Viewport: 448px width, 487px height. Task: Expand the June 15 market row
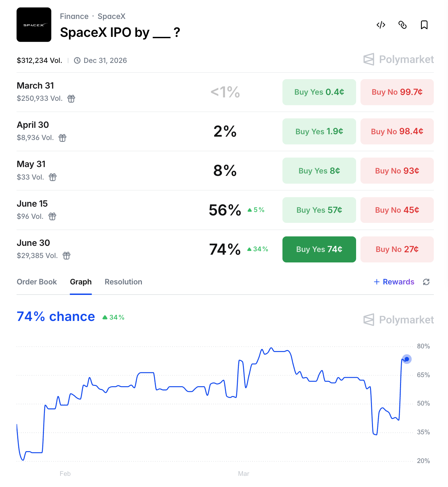pyautogui.click(x=32, y=204)
